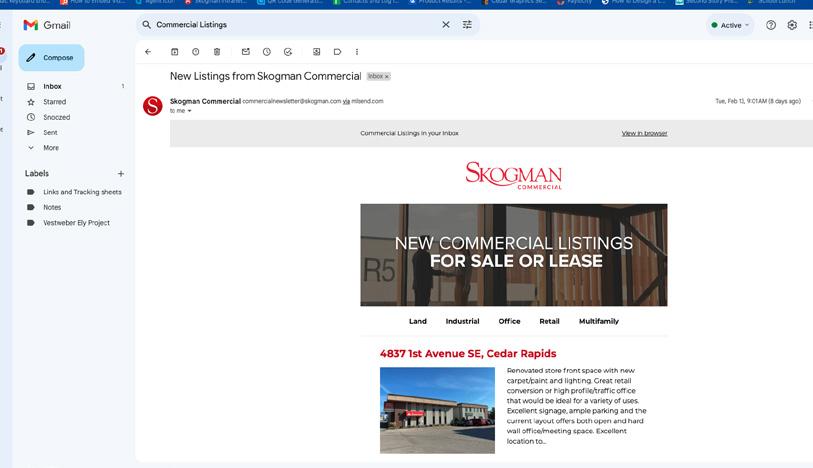Click the Skogman Commercial logo
Screen dimensions: 813x468
pos(514,175)
